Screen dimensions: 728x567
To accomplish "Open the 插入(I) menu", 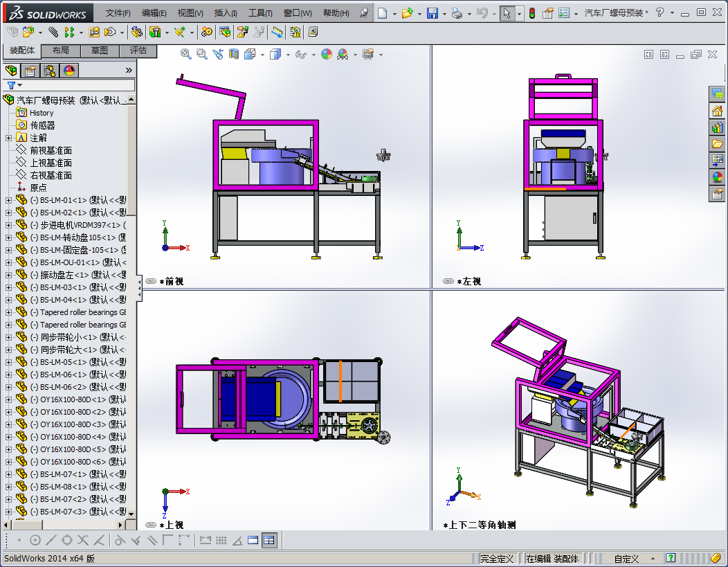I will [226, 13].
